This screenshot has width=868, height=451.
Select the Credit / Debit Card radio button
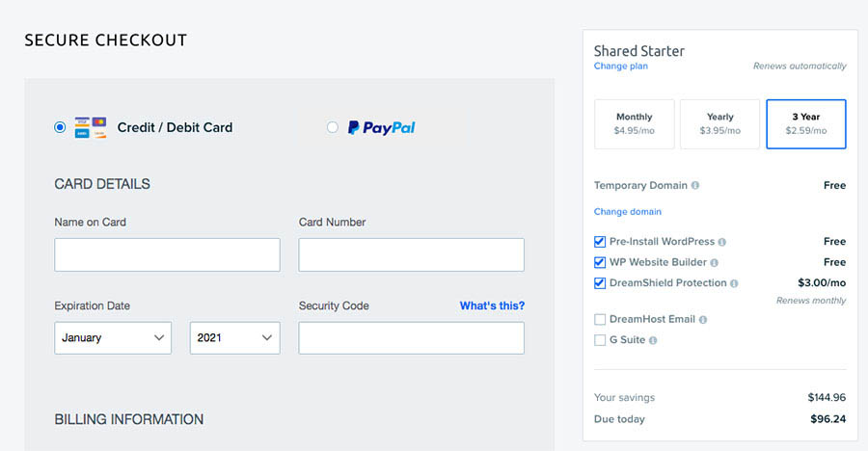(60, 127)
